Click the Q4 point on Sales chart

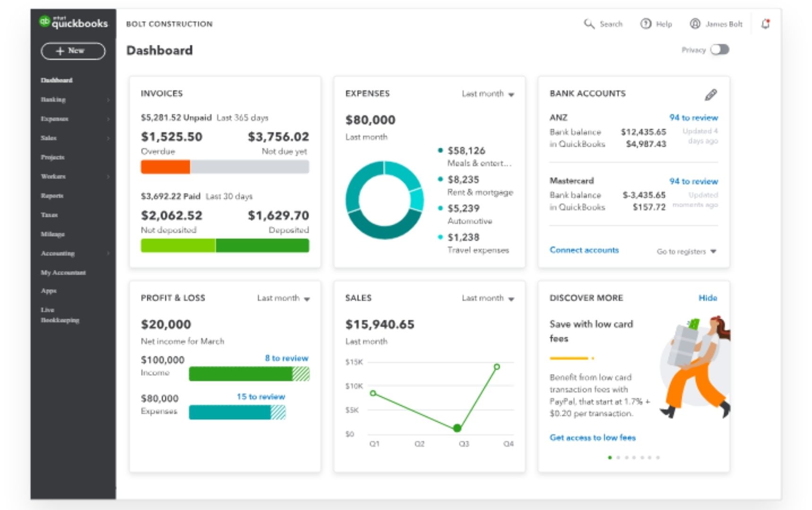497,367
